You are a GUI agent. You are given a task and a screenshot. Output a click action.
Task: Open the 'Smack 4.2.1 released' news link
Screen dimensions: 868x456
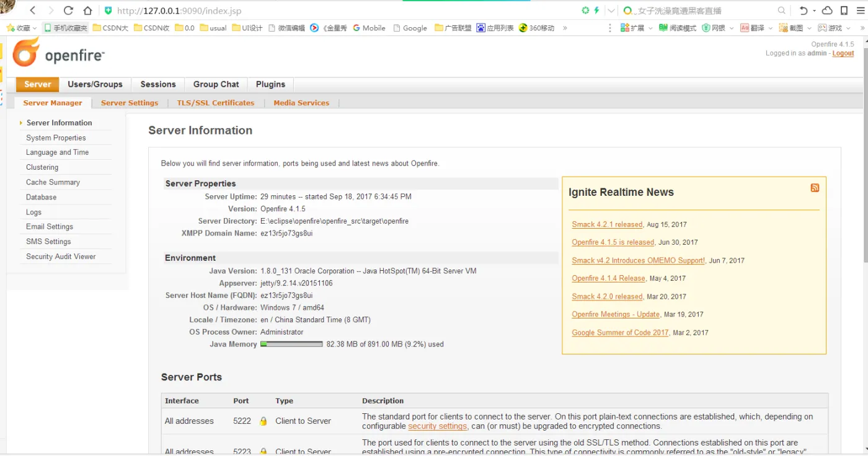[607, 224]
